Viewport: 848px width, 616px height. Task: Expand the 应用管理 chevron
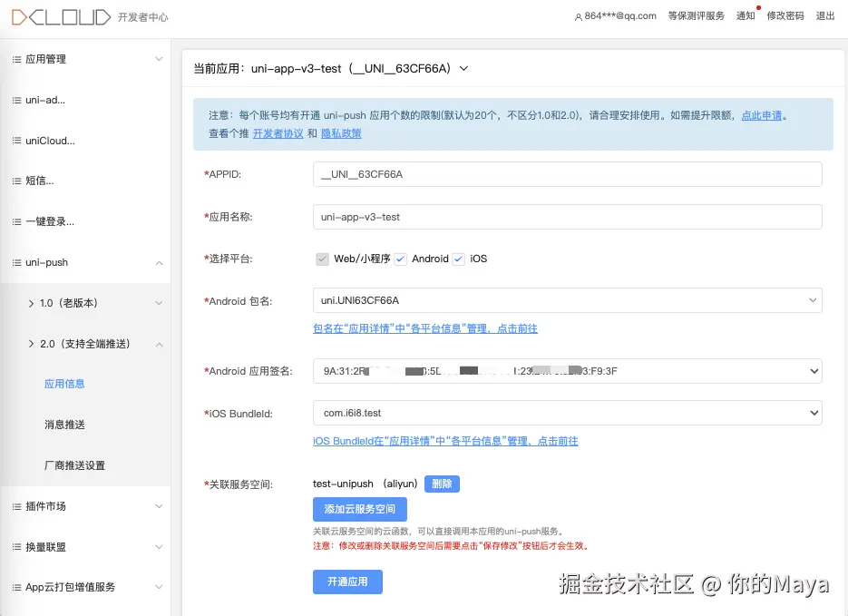click(159, 59)
